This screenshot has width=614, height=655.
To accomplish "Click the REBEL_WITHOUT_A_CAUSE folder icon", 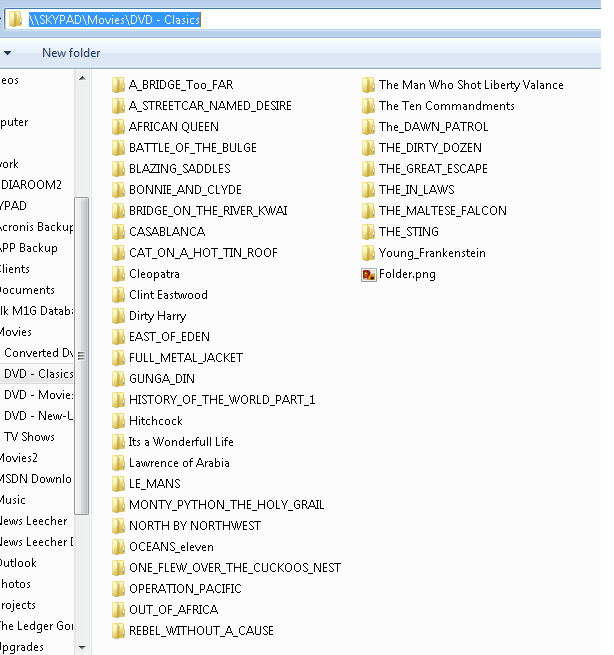I will coord(118,630).
